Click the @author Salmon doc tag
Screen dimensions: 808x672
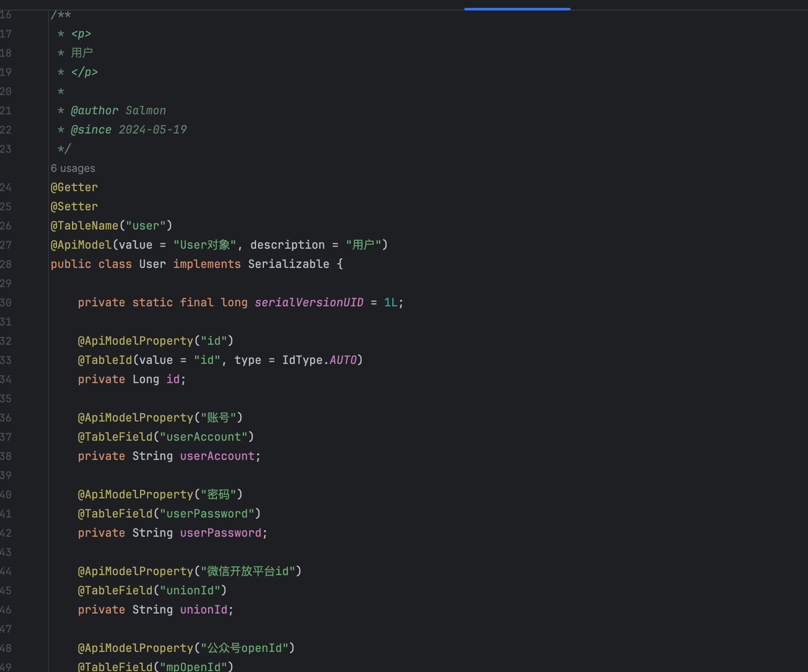tap(118, 111)
